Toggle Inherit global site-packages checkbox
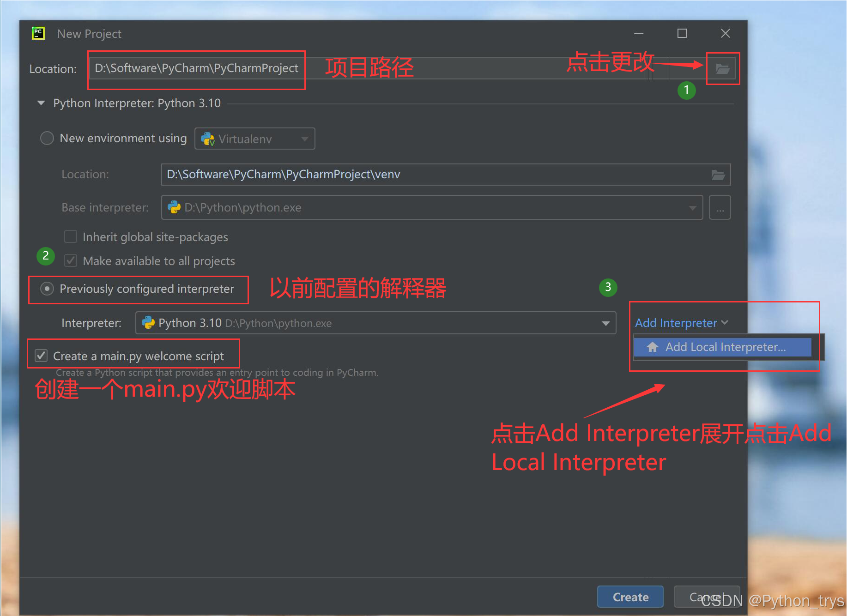This screenshot has height=616, width=847. (71, 236)
